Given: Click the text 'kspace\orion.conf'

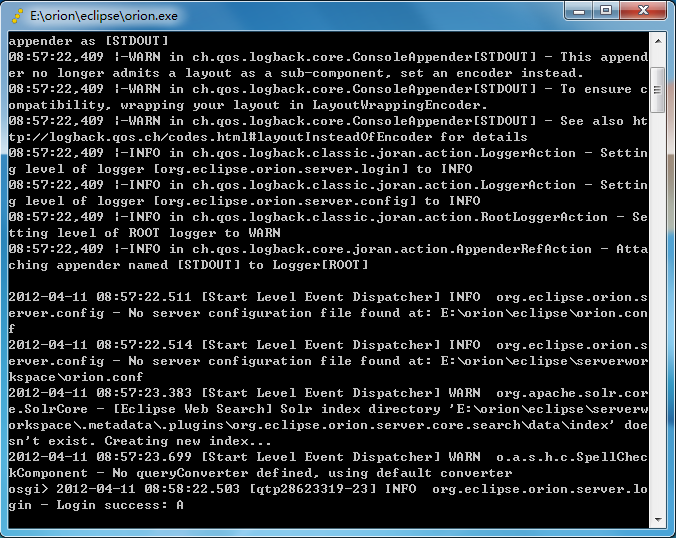Looking at the screenshot, I should [75, 377].
